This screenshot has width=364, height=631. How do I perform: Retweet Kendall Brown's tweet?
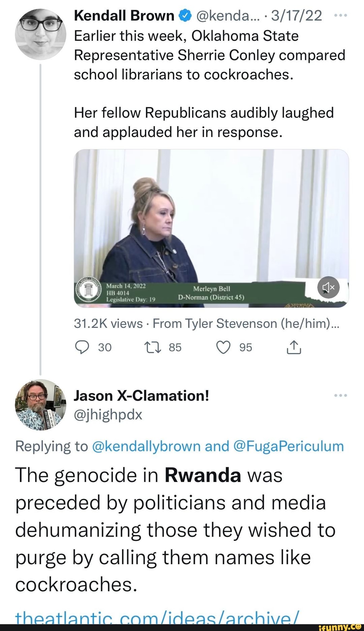point(152,347)
